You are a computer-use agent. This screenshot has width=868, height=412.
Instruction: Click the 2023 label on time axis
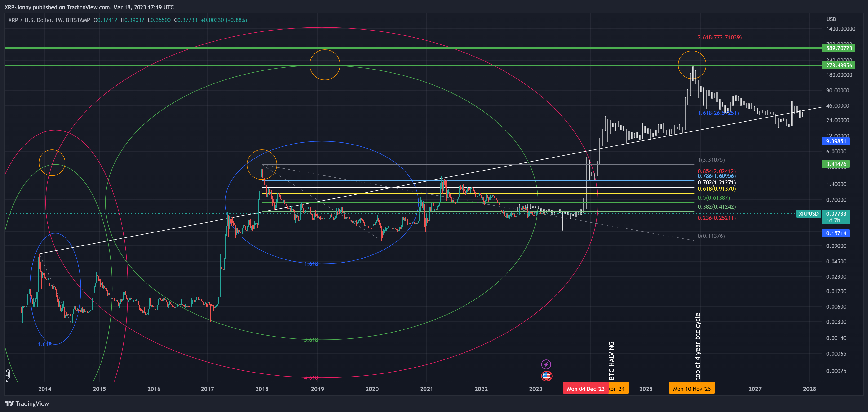pyautogui.click(x=536, y=389)
